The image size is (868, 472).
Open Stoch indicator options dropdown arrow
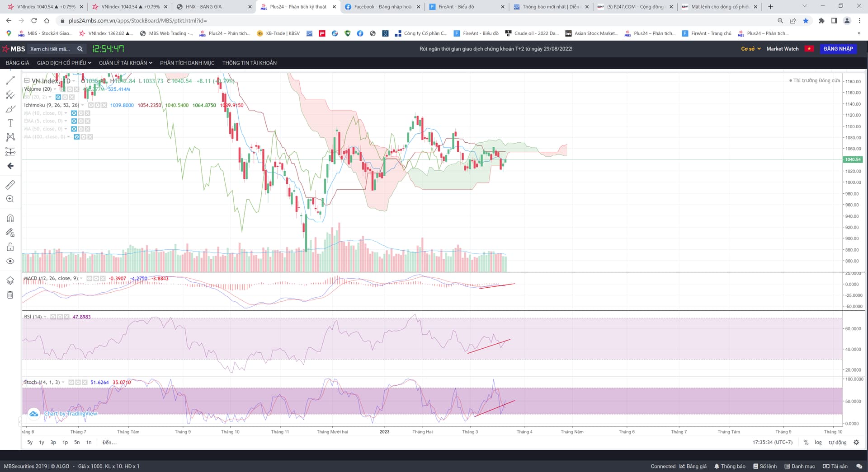pyautogui.click(x=63, y=383)
